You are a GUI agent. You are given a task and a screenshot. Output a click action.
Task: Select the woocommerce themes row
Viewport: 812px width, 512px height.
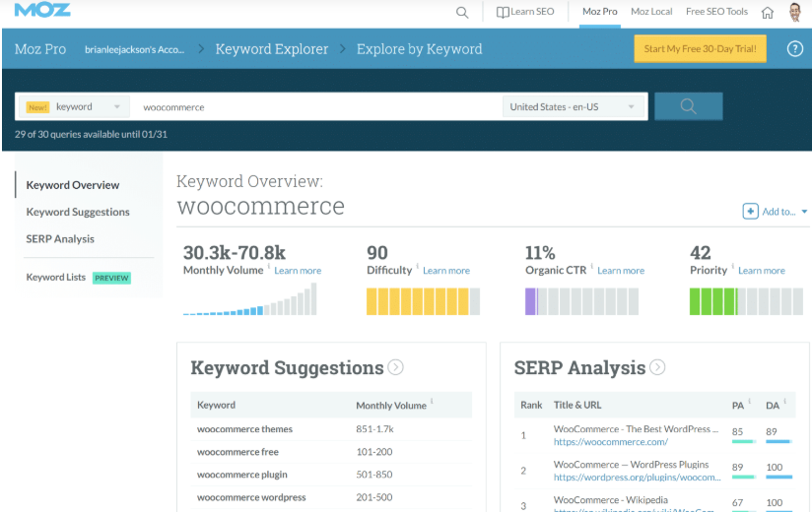(x=331, y=429)
